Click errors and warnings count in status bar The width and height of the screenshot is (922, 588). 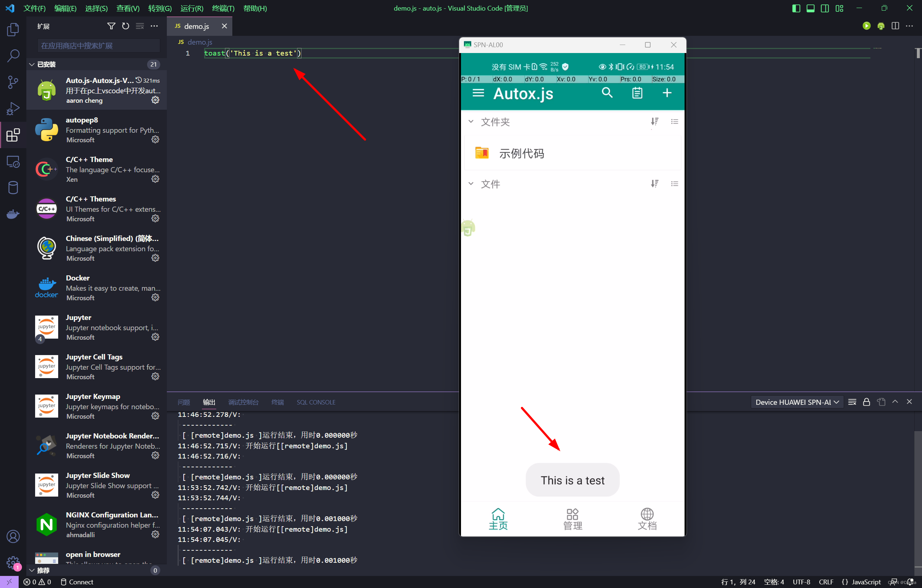(37, 582)
